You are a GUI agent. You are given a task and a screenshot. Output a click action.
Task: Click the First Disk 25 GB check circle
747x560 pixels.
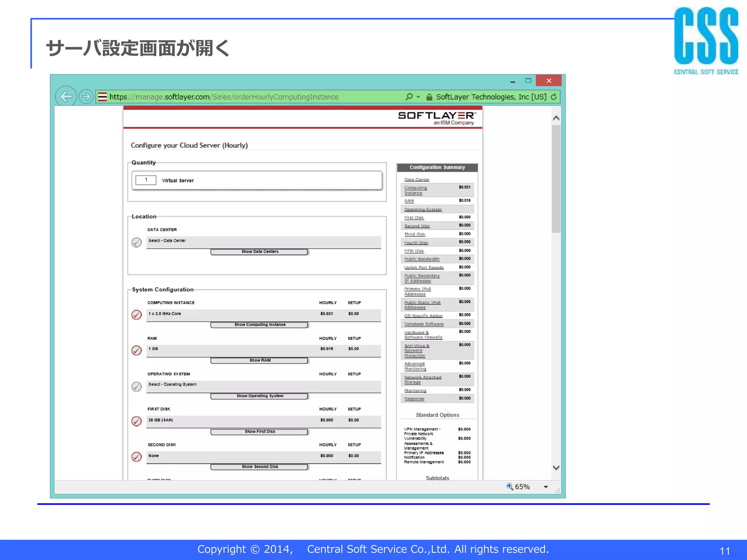(x=136, y=421)
